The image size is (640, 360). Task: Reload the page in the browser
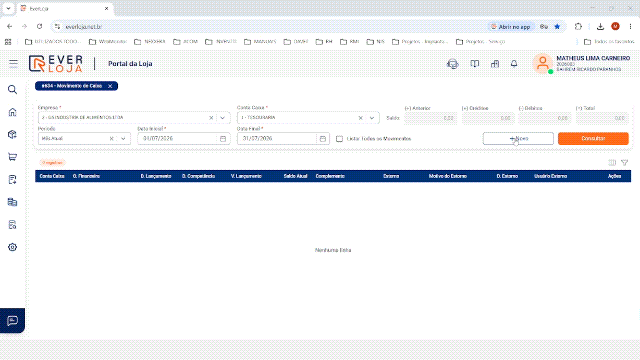[40, 27]
